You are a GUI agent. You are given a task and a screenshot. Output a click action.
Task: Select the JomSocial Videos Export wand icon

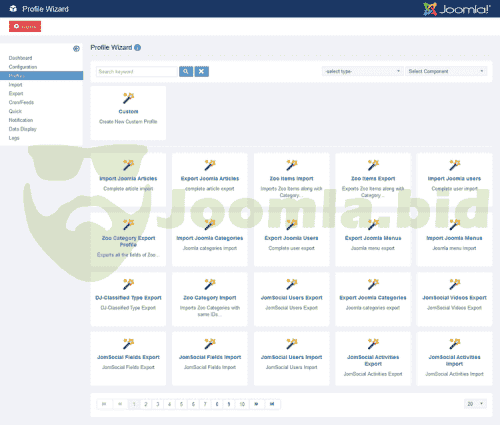[454, 284]
